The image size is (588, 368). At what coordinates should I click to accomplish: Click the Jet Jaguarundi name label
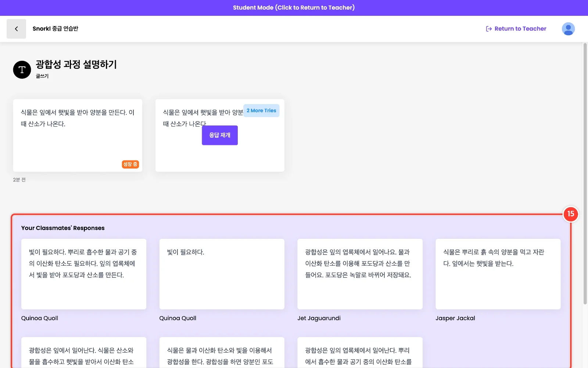319,318
